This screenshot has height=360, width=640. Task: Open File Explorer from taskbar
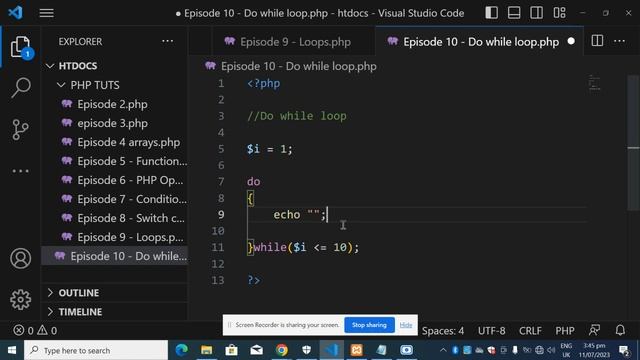[207, 350]
